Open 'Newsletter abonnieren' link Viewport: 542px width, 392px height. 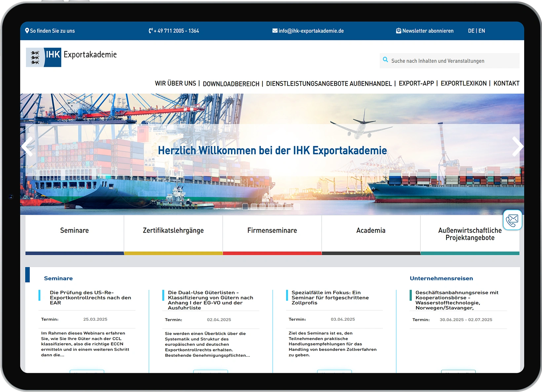[428, 31]
